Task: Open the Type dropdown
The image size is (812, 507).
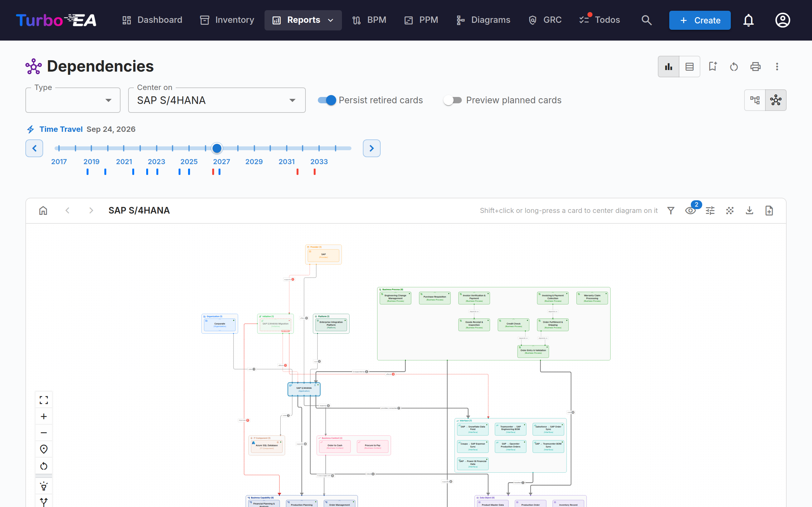Action: pos(73,100)
